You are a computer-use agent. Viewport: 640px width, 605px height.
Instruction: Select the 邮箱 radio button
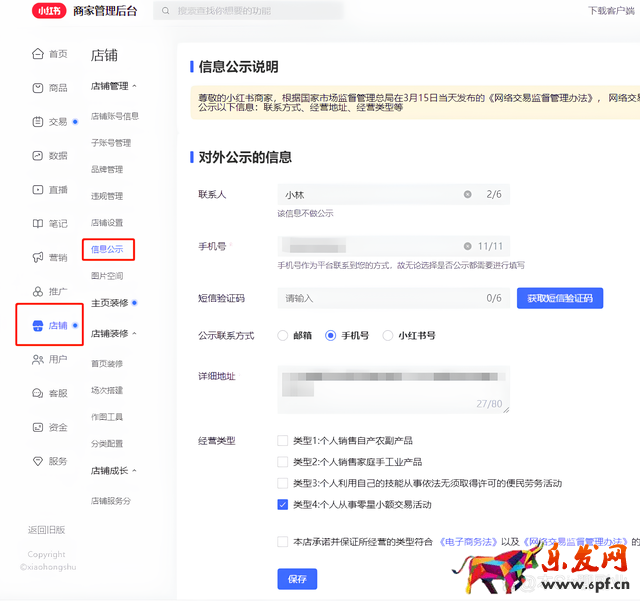(283, 336)
